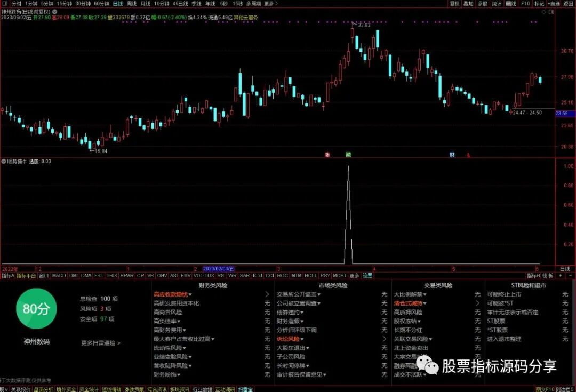Image resolution: width=576 pixels, height=392 pixels.
Task: Click the red 涨 marker below chart
Action: coord(327,155)
